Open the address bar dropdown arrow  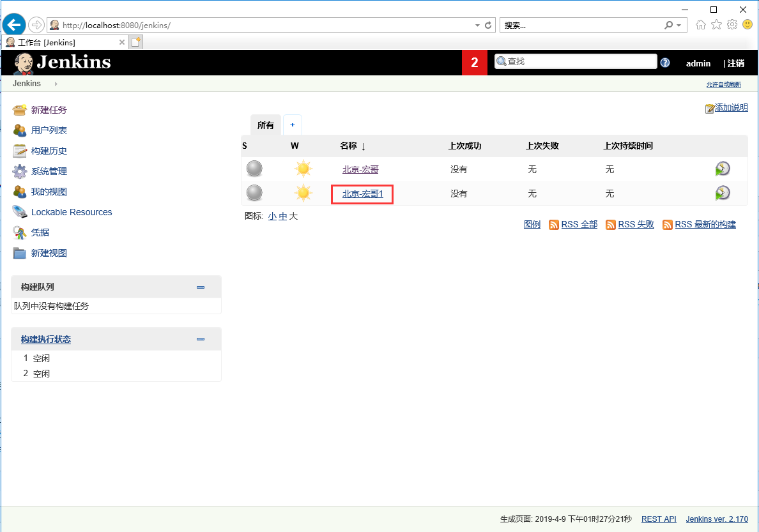pos(477,25)
